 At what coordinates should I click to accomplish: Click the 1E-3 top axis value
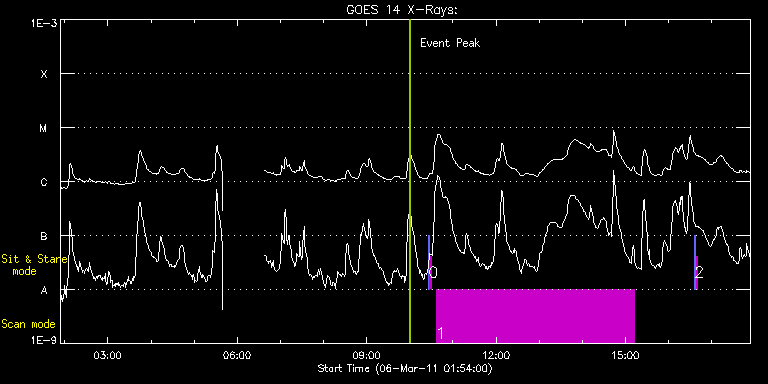tap(43, 22)
